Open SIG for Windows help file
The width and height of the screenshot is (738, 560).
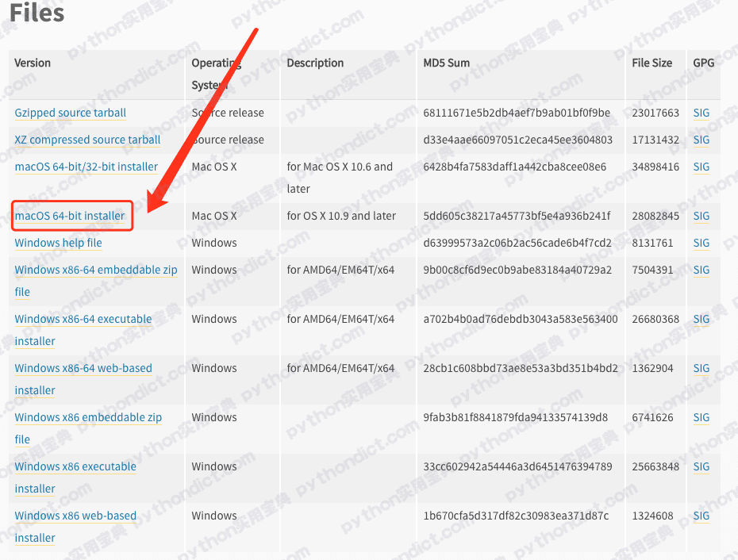[701, 243]
